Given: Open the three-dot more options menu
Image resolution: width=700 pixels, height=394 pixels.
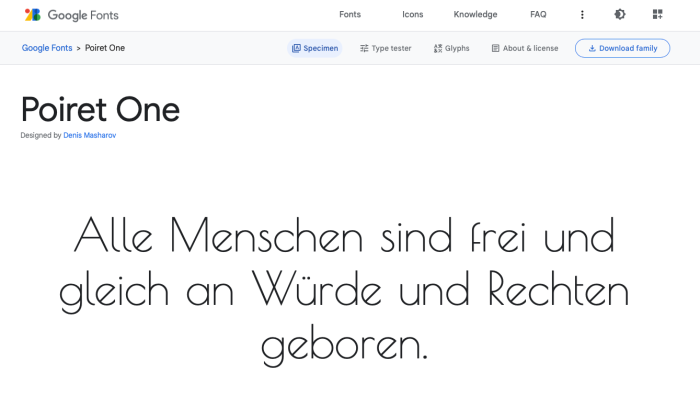Looking at the screenshot, I should [582, 15].
